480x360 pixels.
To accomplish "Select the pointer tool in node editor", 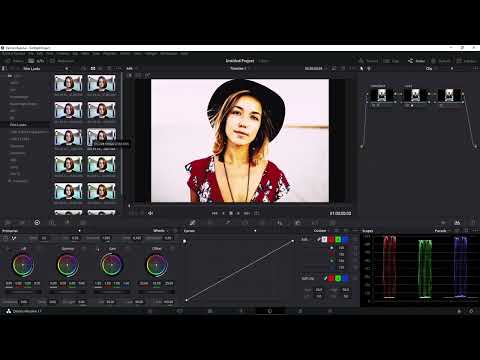I will pyautogui.click(x=362, y=68).
